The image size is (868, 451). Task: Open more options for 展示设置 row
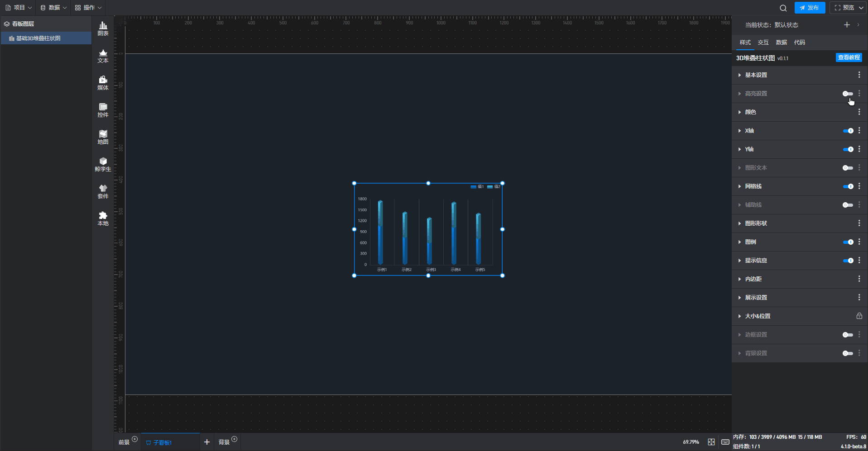point(859,298)
